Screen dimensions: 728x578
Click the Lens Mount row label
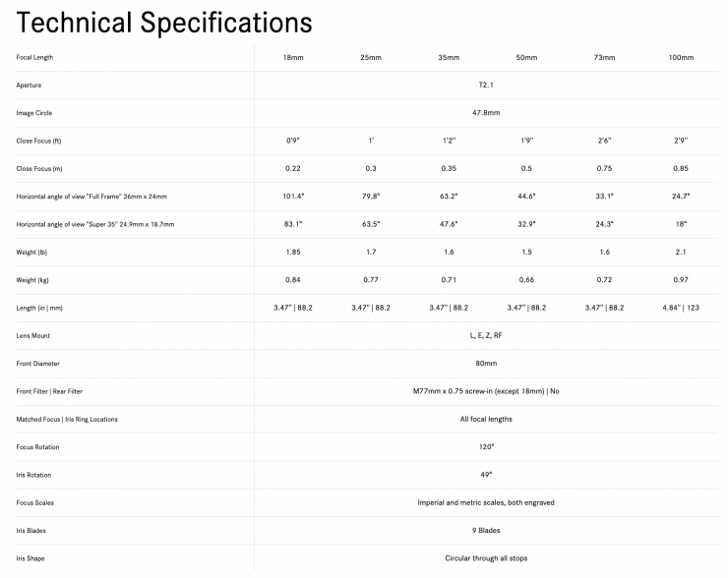click(34, 335)
